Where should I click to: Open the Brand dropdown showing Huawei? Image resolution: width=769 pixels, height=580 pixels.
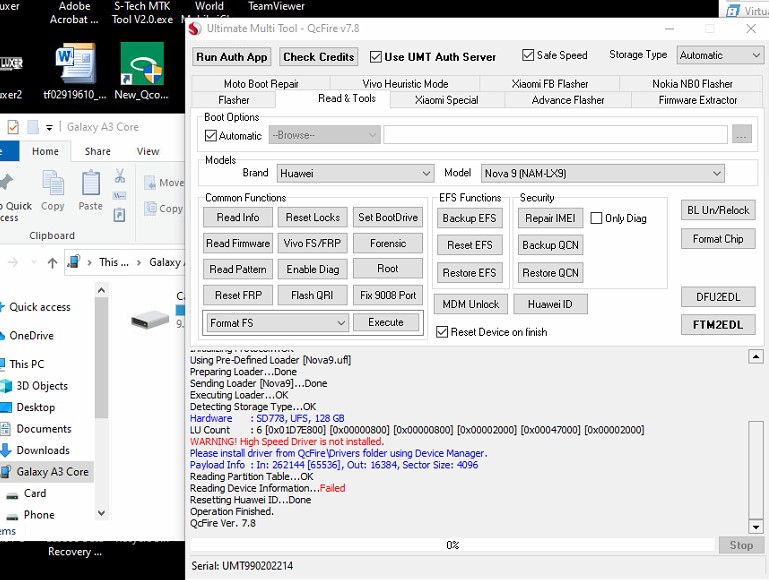click(355, 173)
